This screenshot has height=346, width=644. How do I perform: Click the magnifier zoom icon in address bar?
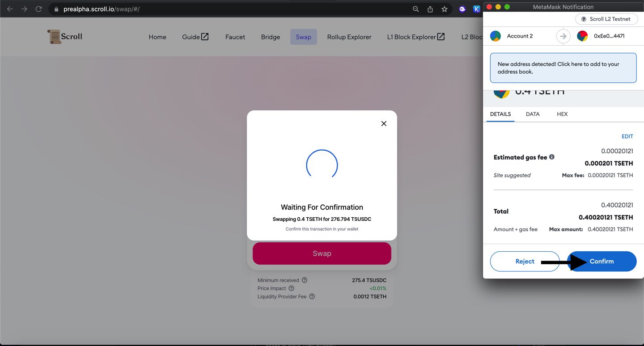coord(416,9)
